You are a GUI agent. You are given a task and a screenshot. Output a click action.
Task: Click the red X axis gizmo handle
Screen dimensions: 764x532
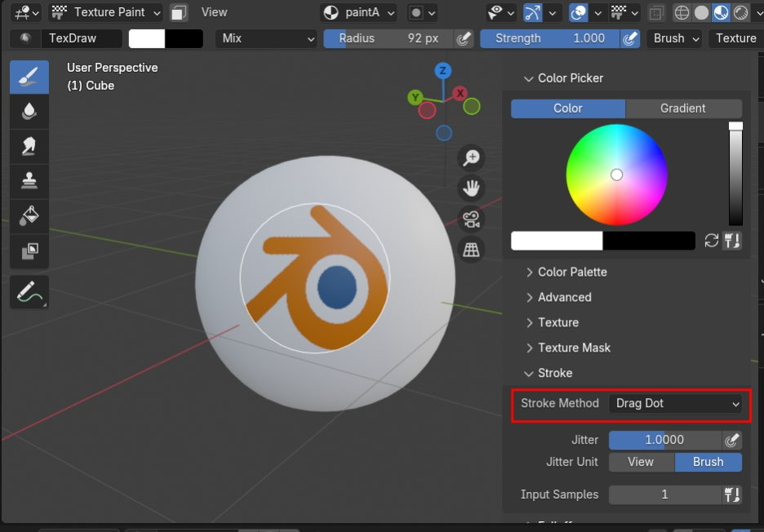(x=460, y=93)
